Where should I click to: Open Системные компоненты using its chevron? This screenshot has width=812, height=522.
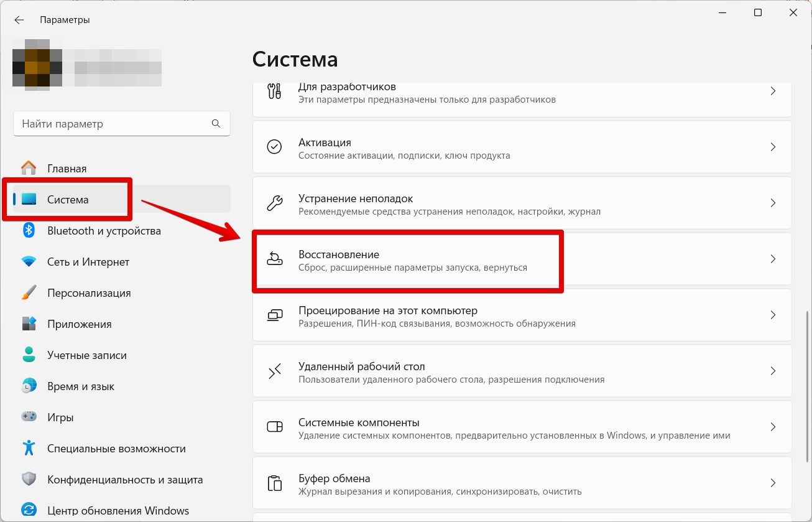pyautogui.click(x=773, y=427)
